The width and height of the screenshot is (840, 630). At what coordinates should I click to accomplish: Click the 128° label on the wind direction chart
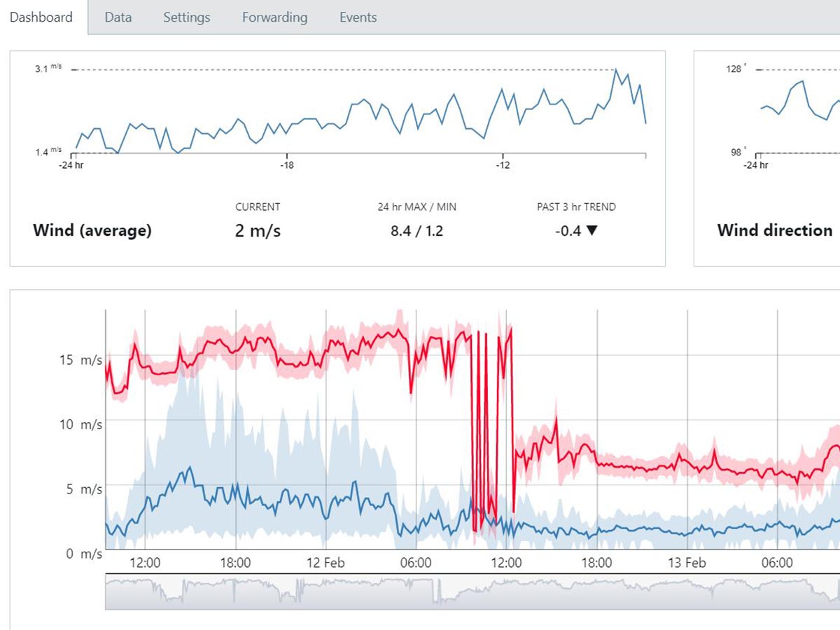click(735, 68)
